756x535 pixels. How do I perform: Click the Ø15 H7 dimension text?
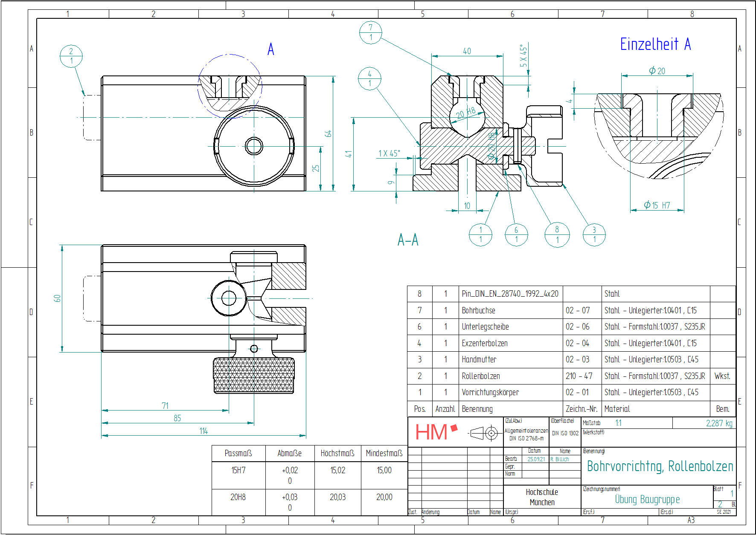click(x=657, y=205)
